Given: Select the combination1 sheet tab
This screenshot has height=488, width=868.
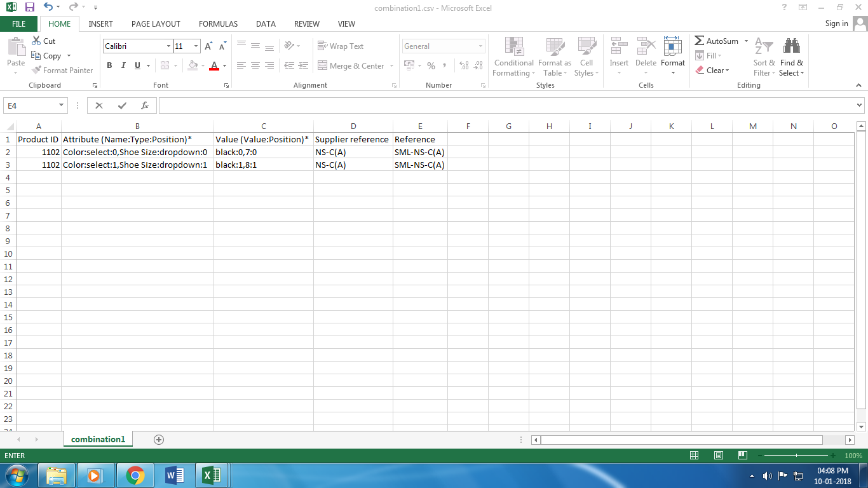Looking at the screenshot, I should coord(98,439).
